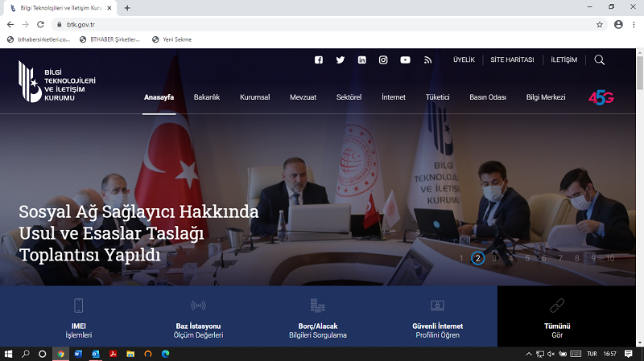Open Outlook from the taskbar
Screen dimensions: 644x361
tap(96, 354)
